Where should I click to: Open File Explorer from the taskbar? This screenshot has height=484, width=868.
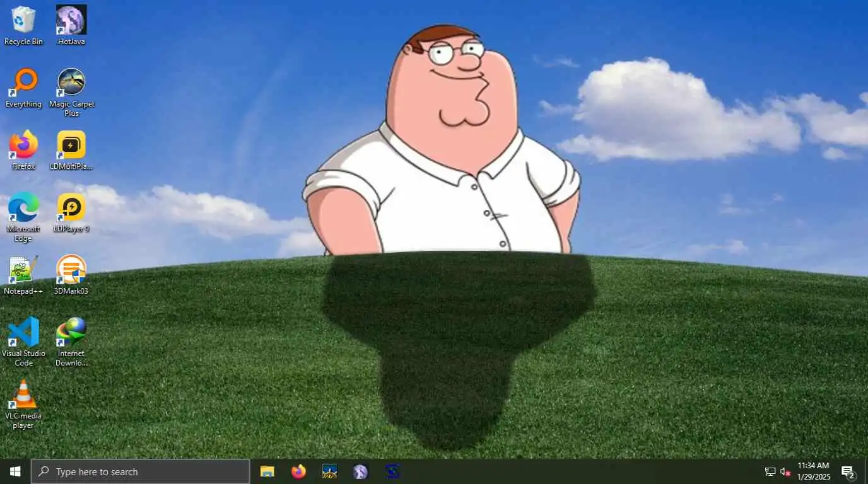tap(267, 471)
